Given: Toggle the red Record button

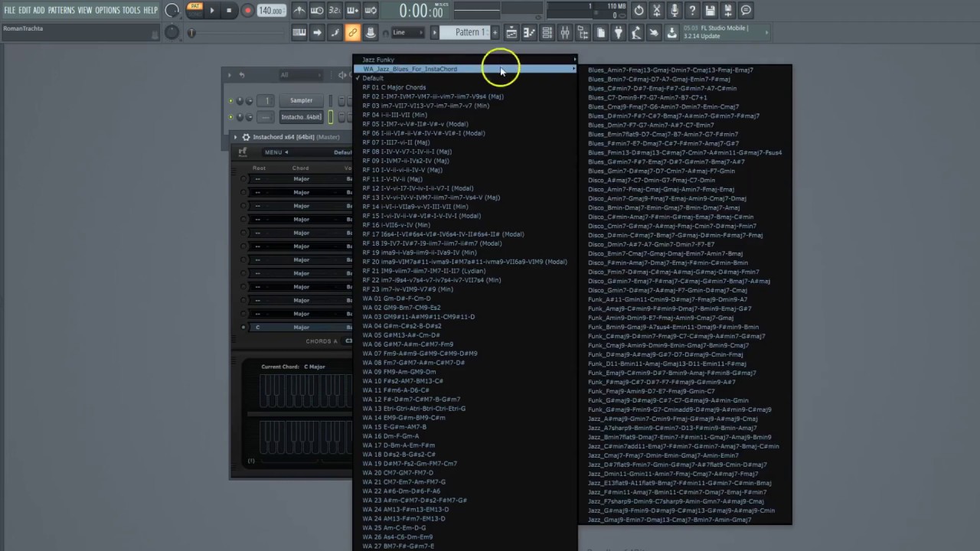Looking at the screenshot, I should 247,11.
